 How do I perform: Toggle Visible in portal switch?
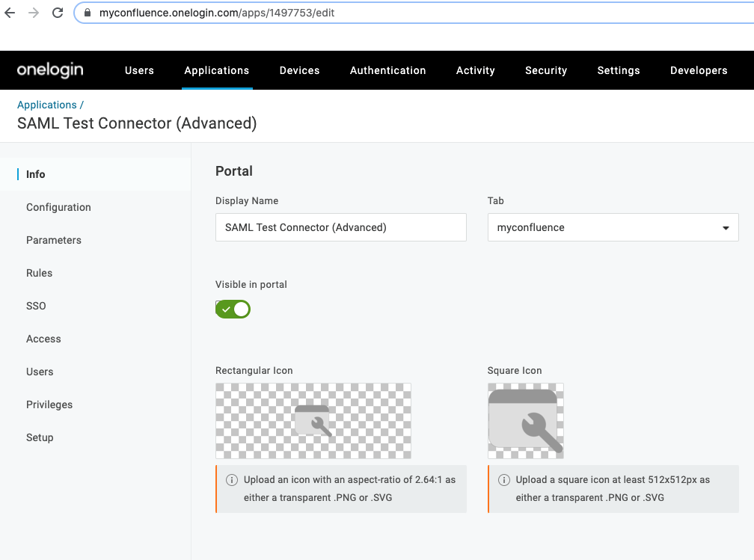coord(233,309)
